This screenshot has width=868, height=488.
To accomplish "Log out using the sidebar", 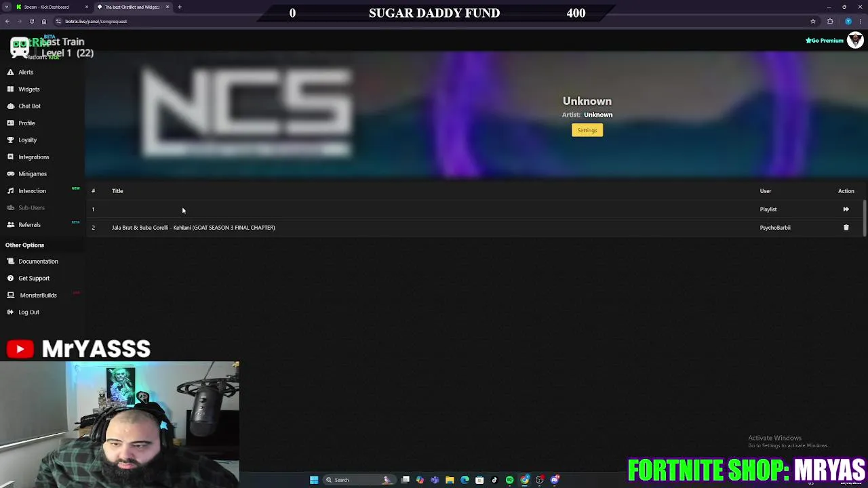I will click(x=24, y=312).
